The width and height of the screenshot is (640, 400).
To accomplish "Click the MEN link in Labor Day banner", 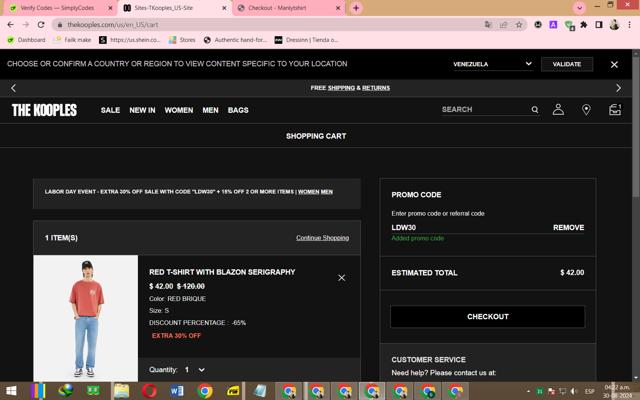I will (x=327, y=192).
